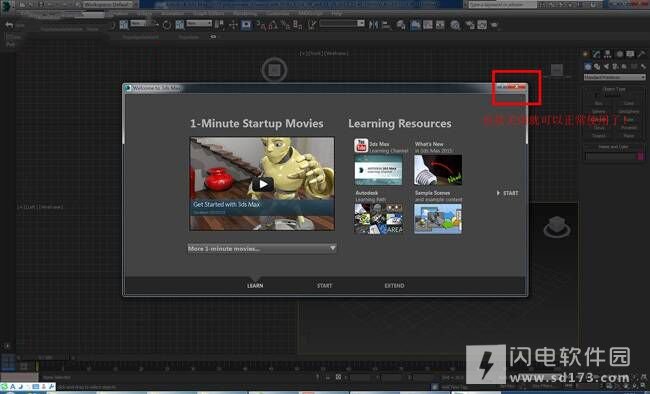Toggle the Spinner Snap icon

[x=298, y=25]
